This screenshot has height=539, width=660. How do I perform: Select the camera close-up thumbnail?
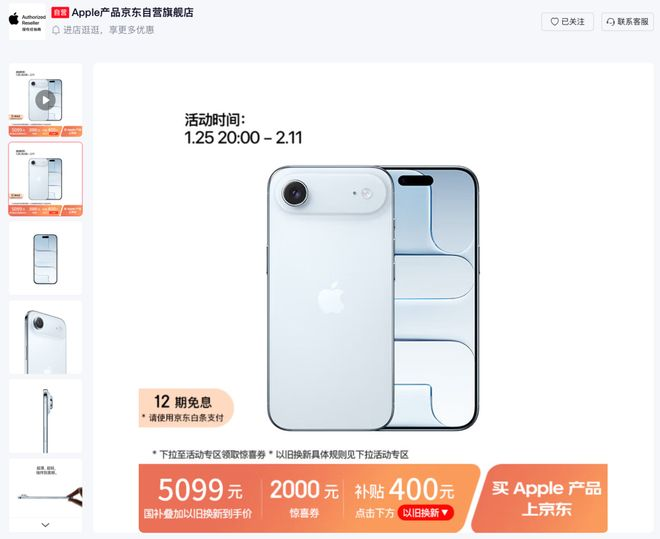click(45, 337)
